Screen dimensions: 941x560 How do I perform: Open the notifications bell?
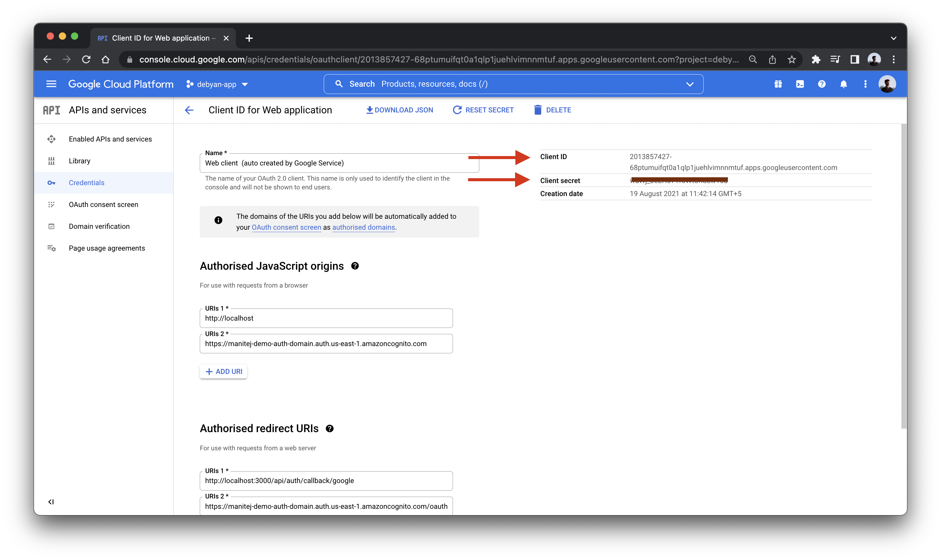tap(843, 84)
